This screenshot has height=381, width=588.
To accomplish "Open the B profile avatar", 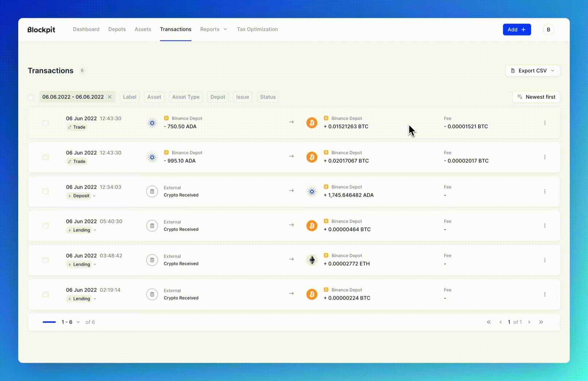I will pos(548,30).
